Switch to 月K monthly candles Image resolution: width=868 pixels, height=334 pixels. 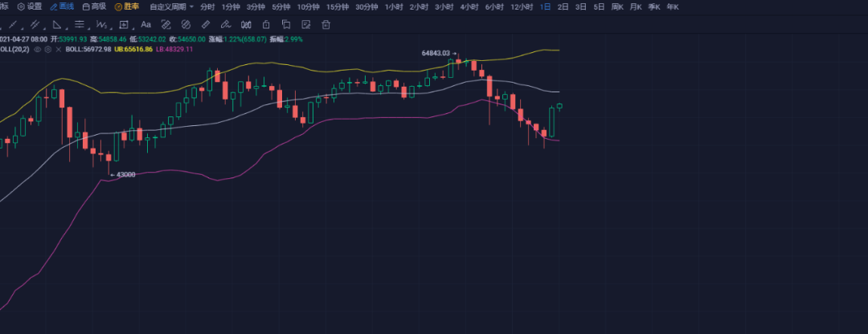[636, 6]
